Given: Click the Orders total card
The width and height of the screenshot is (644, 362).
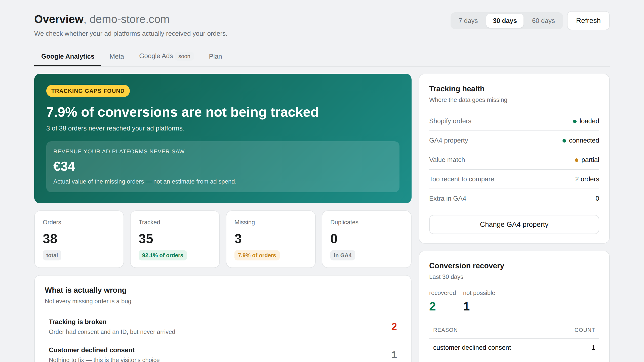Looking at the screenshot, I should [79, 239].
